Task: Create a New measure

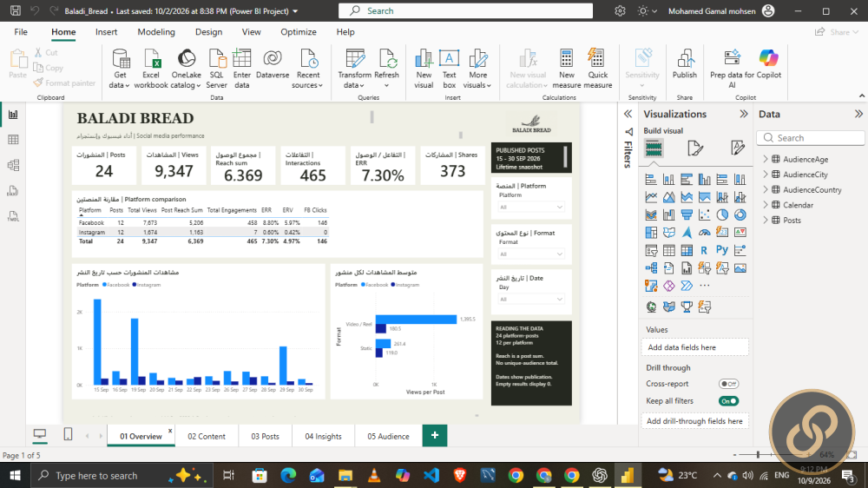Action: (x=566, y=69)
